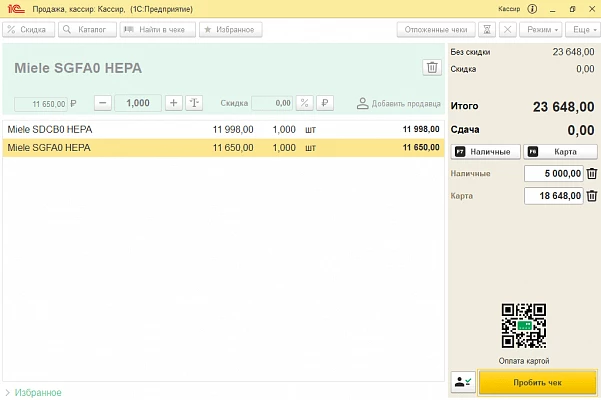The image size is (601, 400).
Task: Click the QR code card payment image
Action: click(x=524, y=326)
